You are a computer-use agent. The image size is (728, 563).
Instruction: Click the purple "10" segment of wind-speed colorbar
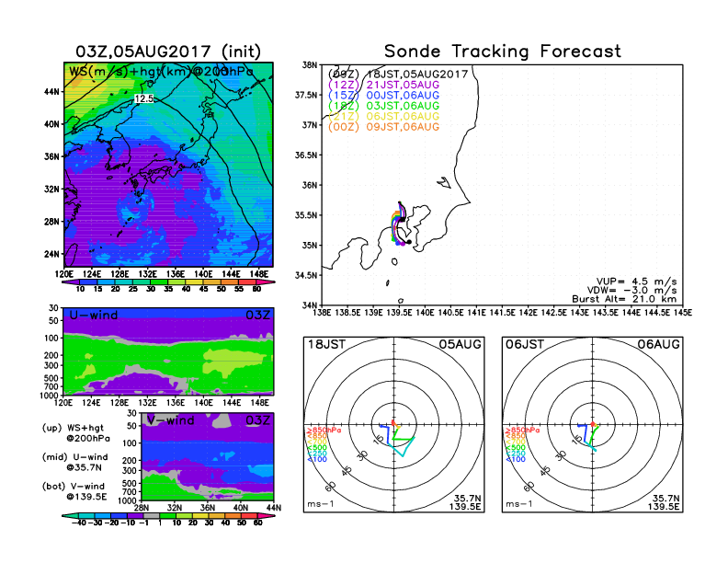click(70, 282)
